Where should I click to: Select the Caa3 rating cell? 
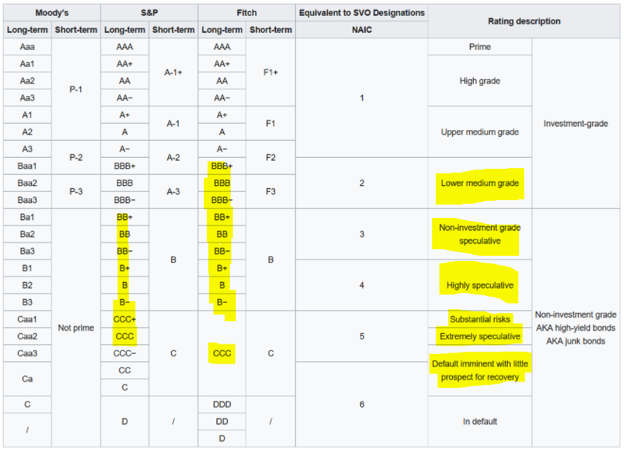point(27,353)
